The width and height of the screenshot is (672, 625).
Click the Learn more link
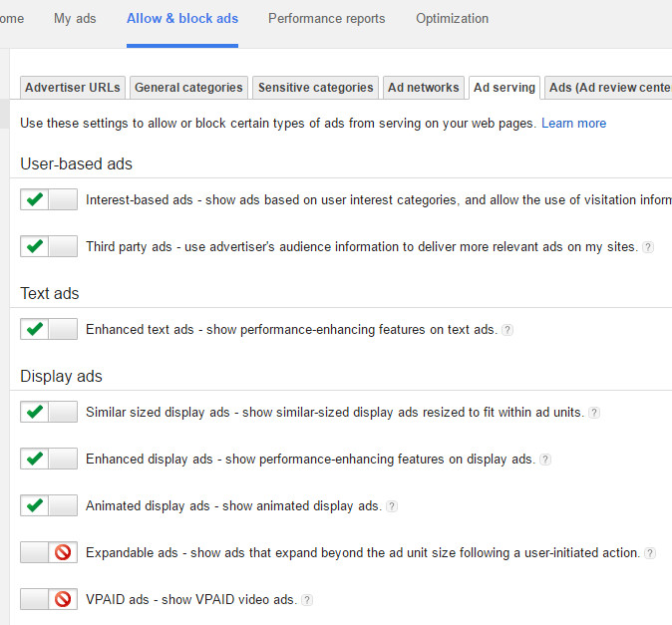(x=573, y=124)
